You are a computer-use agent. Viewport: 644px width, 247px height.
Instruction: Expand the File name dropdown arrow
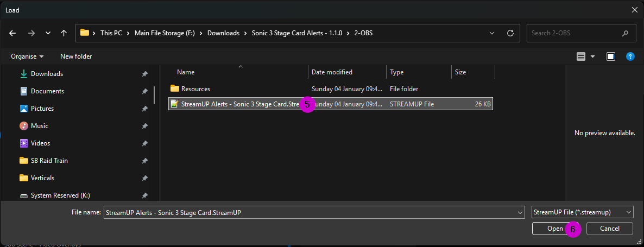click(x=521, y=213)
